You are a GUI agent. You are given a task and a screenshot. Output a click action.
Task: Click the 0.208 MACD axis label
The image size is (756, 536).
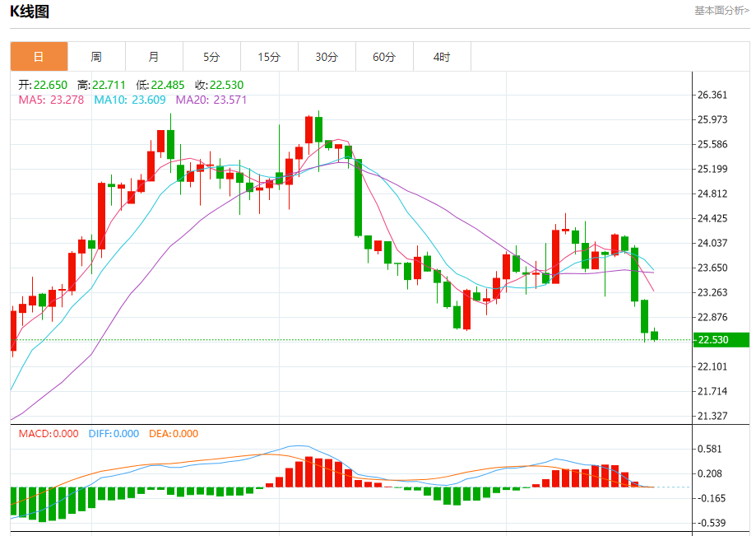point(710,473)
